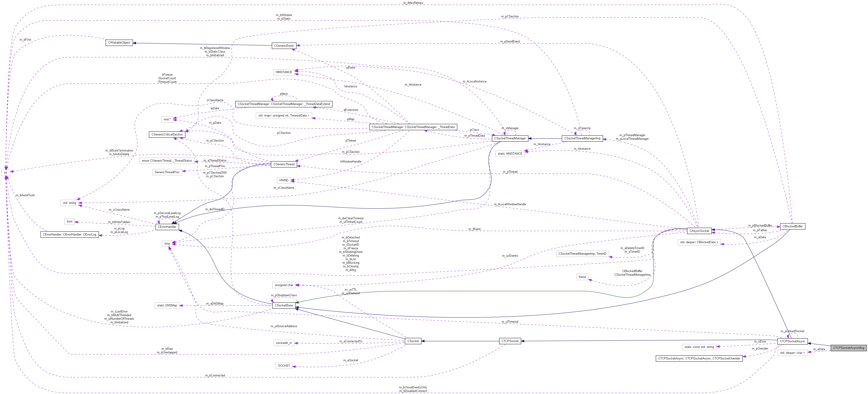Image resolution: width=868 pixels, height=394 pixels.
Task: Click the m_pShutdownClass edge label
Action: (x=284, y=295)
